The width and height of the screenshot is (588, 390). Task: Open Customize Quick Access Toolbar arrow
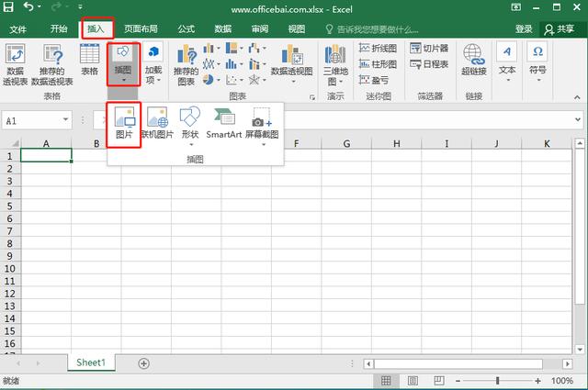tap(80, 6)
